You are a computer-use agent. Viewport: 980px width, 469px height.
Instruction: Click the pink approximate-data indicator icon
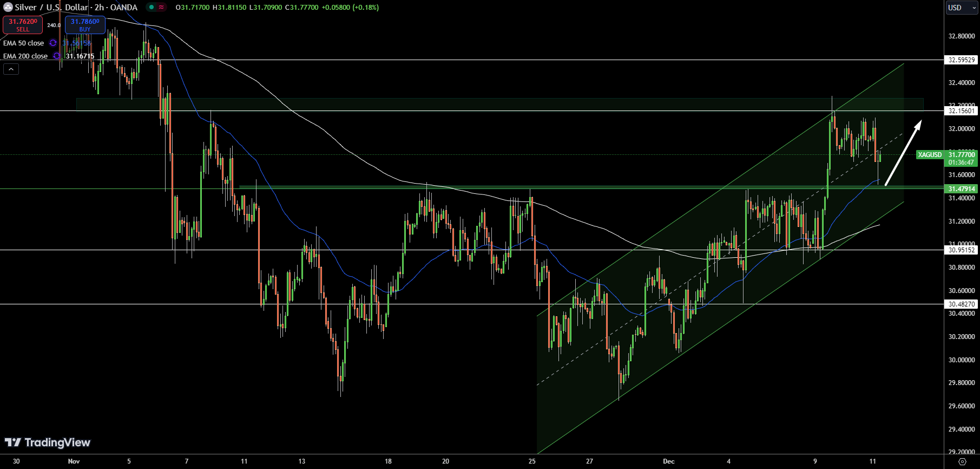coord(161,7)
